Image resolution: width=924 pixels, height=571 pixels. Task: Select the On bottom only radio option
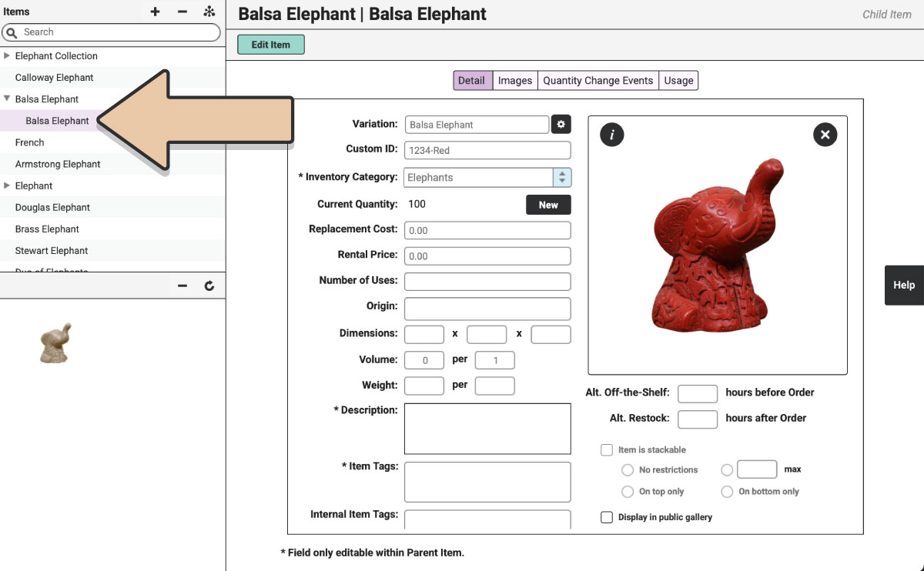pos(727,491)
